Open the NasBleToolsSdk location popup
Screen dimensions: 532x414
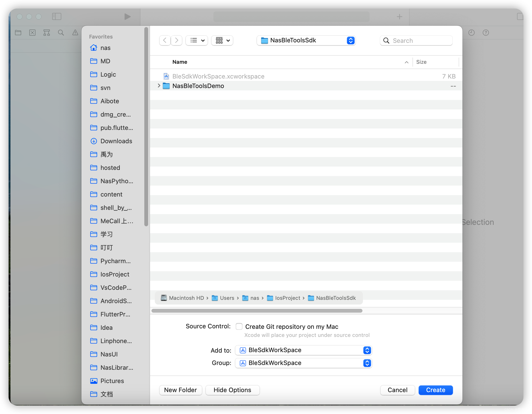pyautogui.click(x=306, y=40)
